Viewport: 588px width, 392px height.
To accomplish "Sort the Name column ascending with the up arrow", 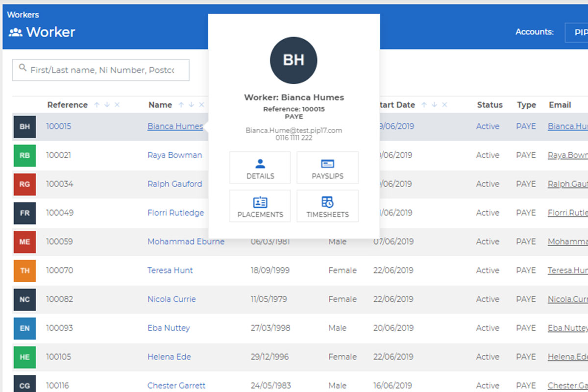I will tap(181, 105).
